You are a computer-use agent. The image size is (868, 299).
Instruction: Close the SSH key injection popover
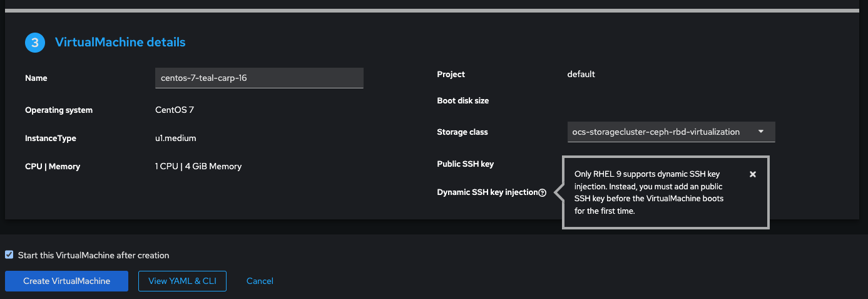click(x=753, y=174)
